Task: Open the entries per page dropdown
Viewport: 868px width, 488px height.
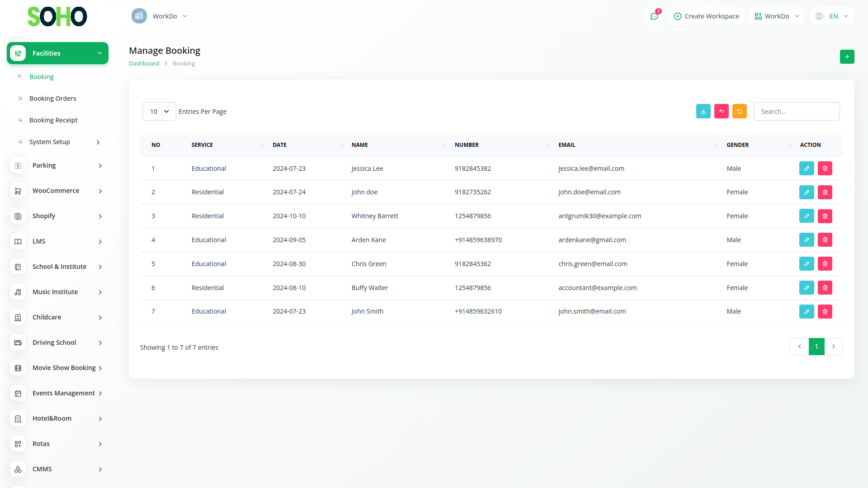Action: pyautogui.click(x=159, y=111)
